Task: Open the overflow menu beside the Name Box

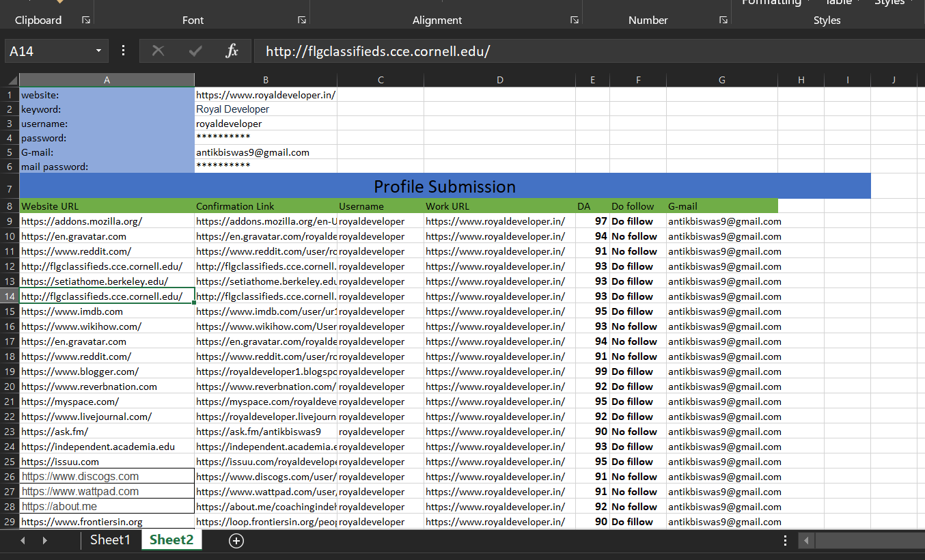Action: 123,51
